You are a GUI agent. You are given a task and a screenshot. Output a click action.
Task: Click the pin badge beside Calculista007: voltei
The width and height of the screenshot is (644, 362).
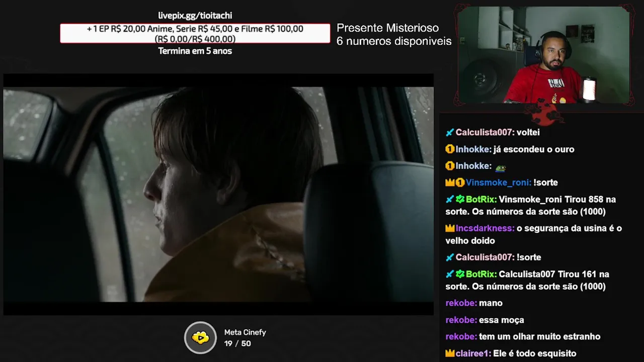click(x=450, y=133)
